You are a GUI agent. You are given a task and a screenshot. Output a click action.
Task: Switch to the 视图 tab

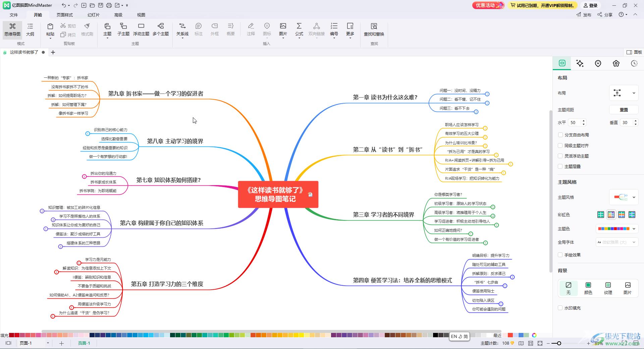click(x=141, y=15)
